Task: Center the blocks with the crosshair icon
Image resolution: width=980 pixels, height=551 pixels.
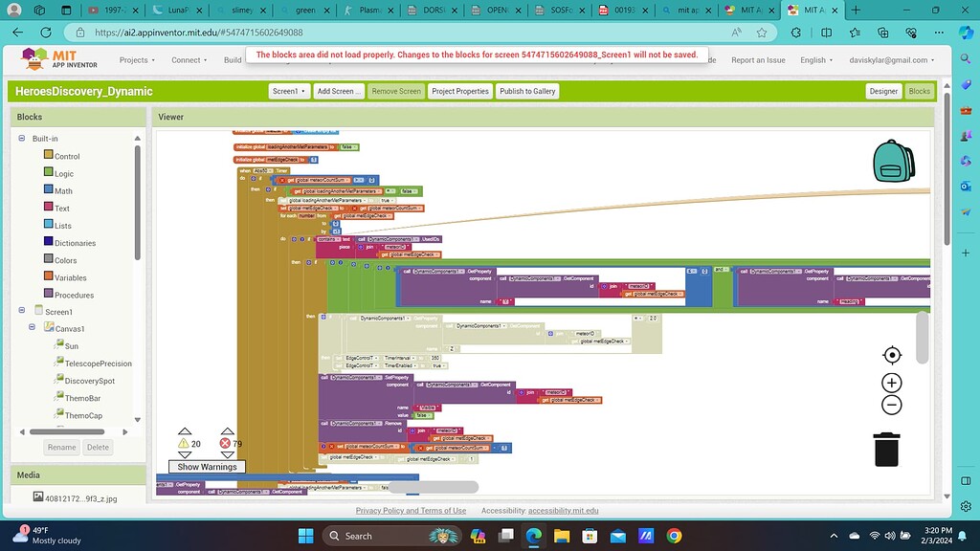Action: pos(891,354)
